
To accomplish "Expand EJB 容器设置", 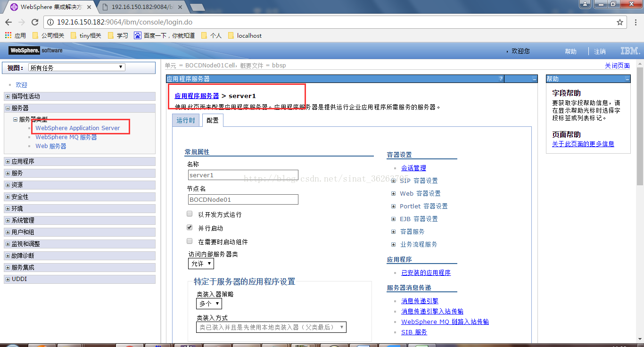I will (x=394, y=219).
